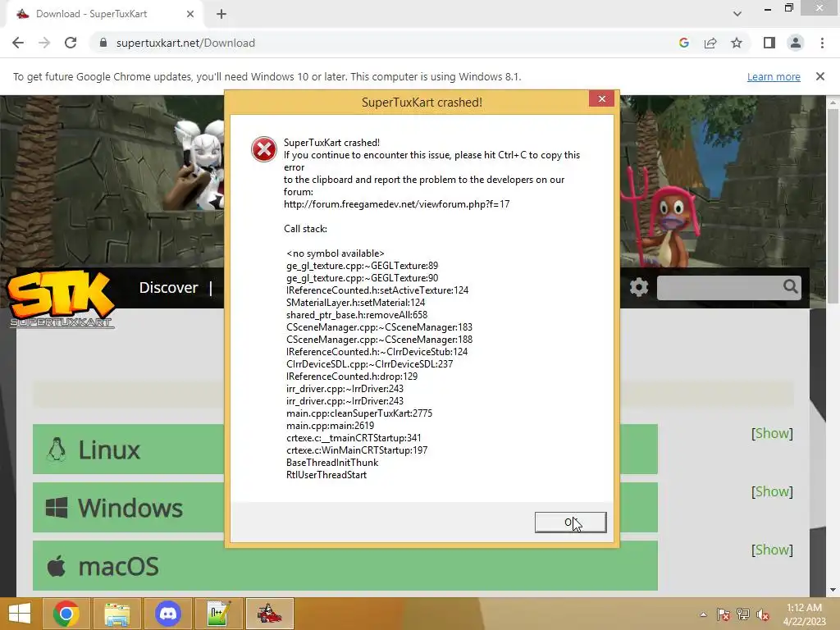Open Chrome side panel
The height and width of the screenshot is (630, 840).
(x=769, y=43)
